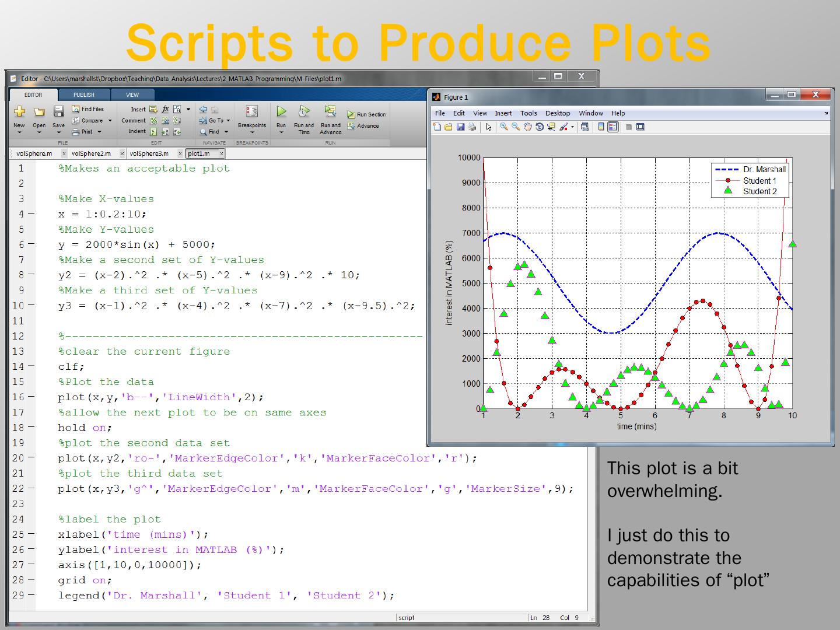Image resolution: width=840 pixels, height=630 pixels.
Task: Click the Student 1 legend entry
Action: 759,181
